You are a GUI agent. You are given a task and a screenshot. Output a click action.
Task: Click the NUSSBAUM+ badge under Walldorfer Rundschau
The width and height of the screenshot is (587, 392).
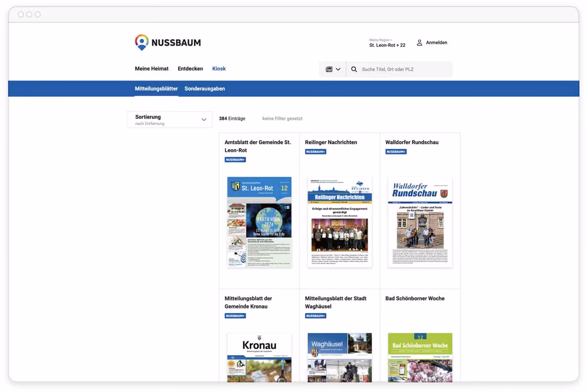[x=396, y=152]
